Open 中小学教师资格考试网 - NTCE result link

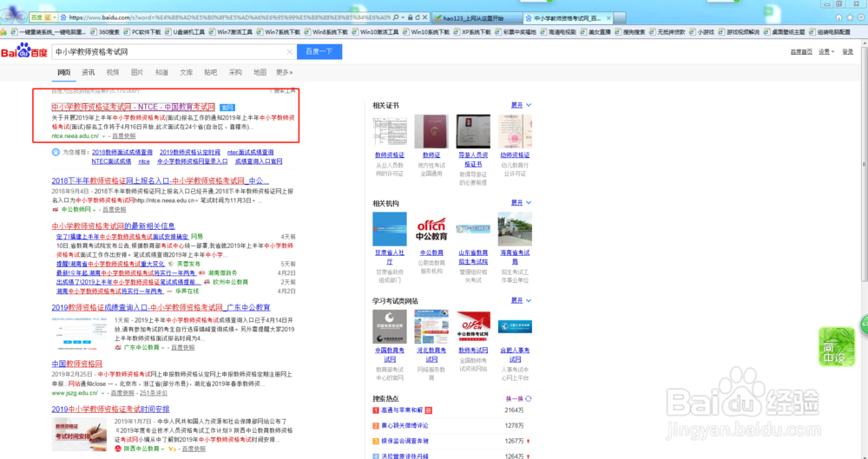coord(134,107)
